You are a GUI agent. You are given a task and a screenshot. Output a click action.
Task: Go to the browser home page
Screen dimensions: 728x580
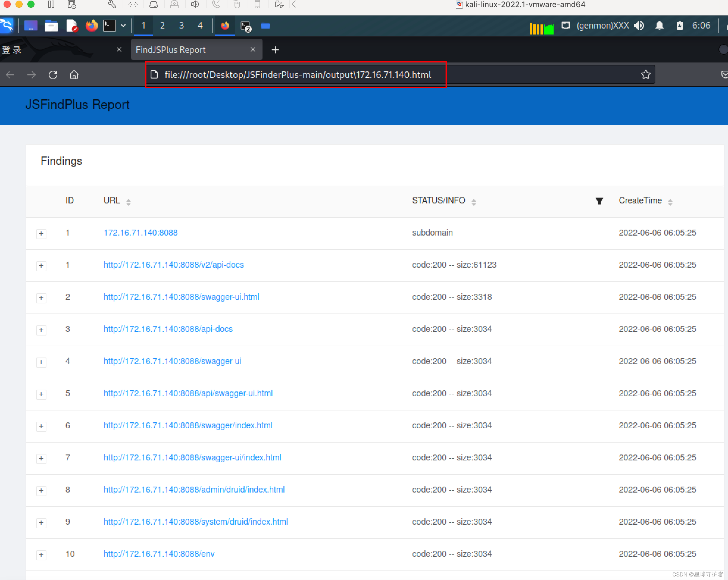coord(74,75)
